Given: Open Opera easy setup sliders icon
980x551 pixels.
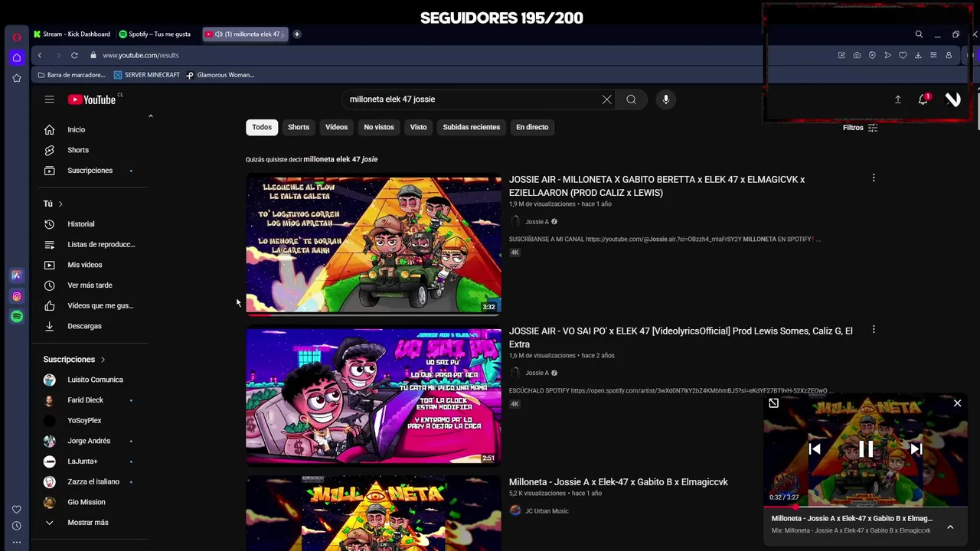Looking at the screenshot, I should [933, 55].
